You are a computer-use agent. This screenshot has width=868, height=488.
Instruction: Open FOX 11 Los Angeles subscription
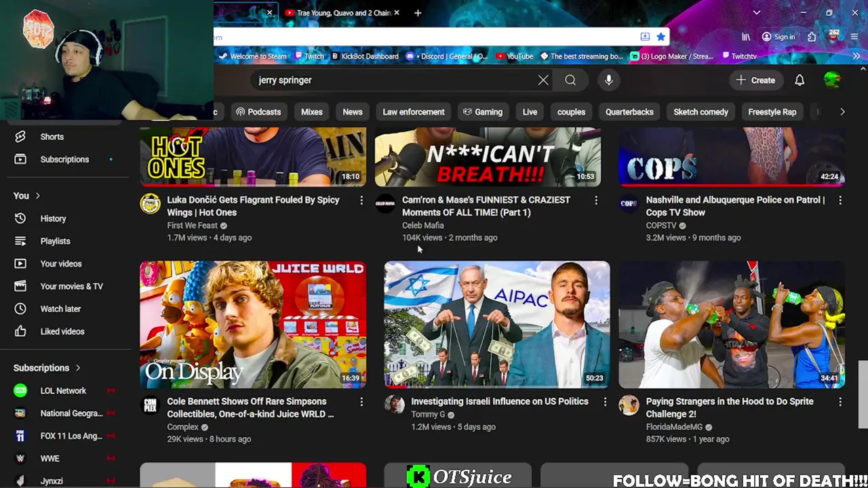pos(71,436)
